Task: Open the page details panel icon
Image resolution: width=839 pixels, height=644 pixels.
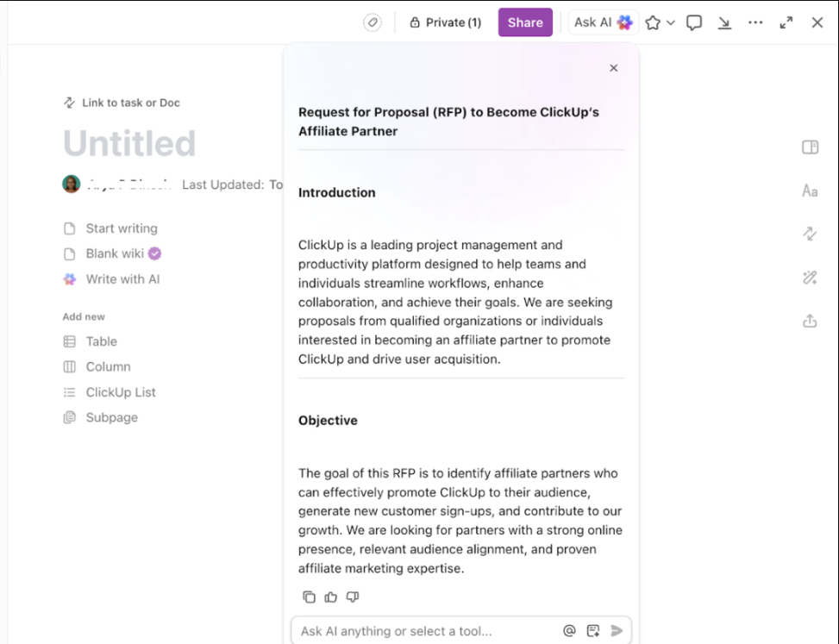Action: click(x=809, y=147)
